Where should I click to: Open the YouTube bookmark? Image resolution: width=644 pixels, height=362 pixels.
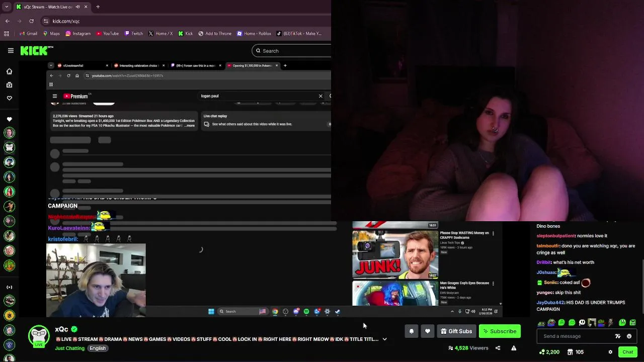tap(107, 34)
